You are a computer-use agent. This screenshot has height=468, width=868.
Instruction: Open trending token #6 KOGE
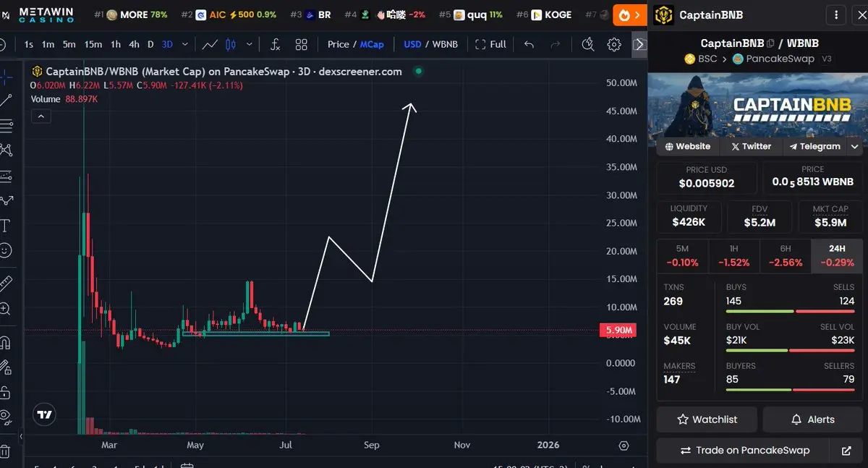pyautogui.click(x=544, y=14)
